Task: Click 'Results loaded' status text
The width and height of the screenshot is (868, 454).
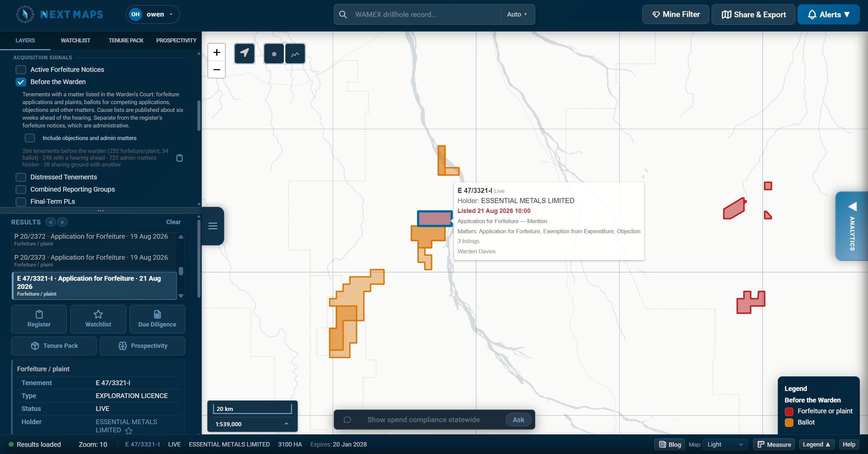Action: pyautogui.click(x=39, y=445)
